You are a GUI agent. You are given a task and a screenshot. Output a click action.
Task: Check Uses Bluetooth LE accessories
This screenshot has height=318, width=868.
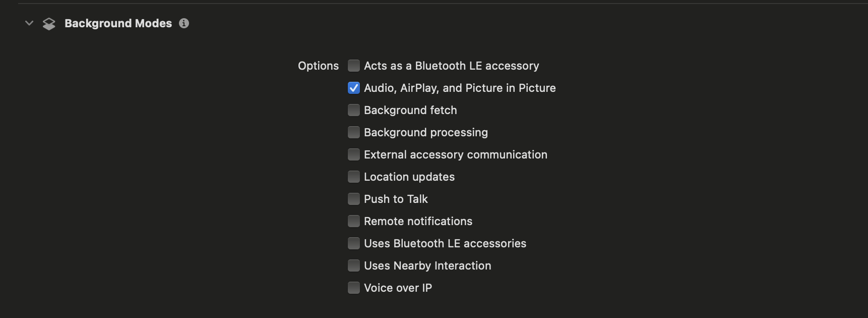pos(354,243)
